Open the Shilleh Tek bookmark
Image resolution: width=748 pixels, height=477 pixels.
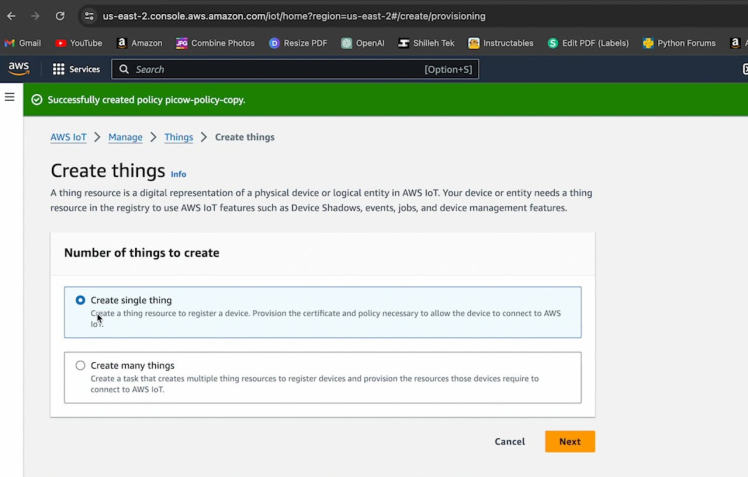point(426,43)
